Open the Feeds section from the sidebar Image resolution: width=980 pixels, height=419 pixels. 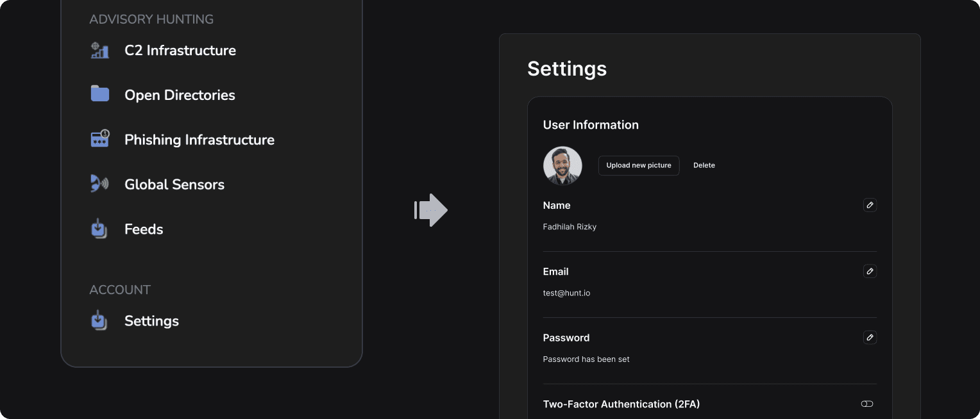point(144,229)
